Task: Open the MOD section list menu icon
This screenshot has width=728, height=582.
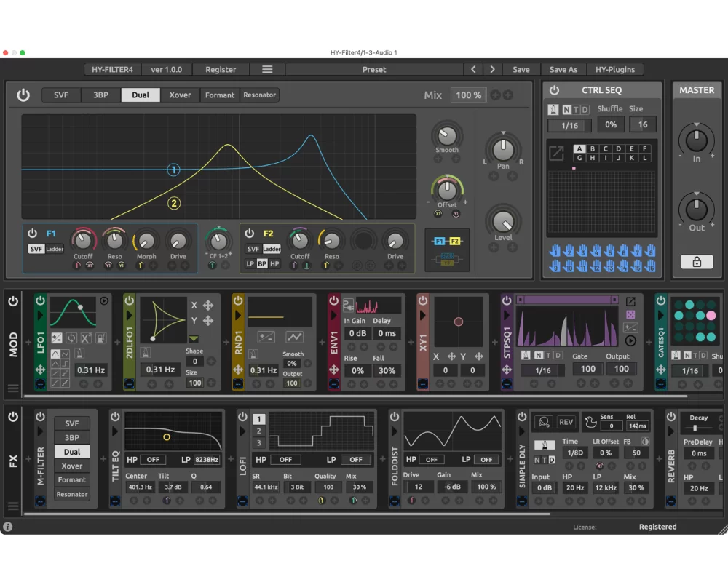Action: [x=13, y=388]
